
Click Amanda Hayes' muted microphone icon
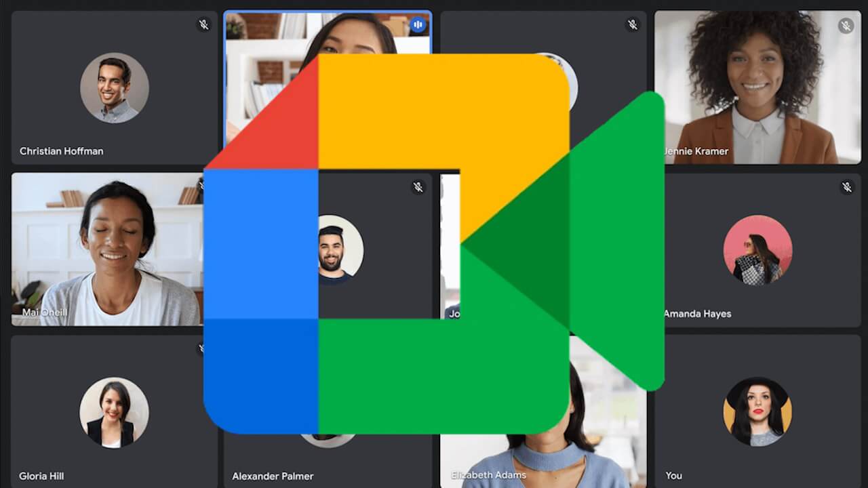pos(847,187)
